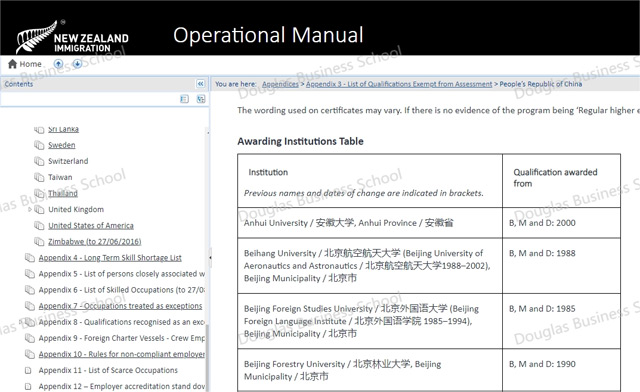Click the up arrow navigation icon

[58, 64]
